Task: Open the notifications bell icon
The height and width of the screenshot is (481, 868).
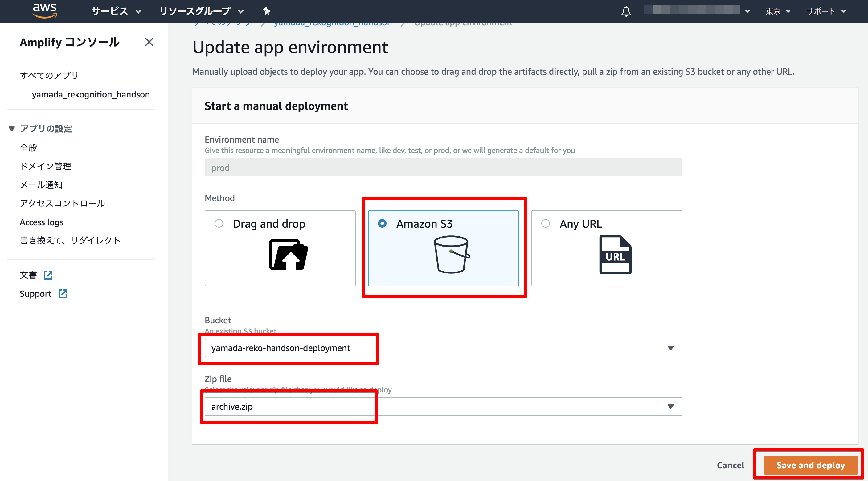Action: (626, 11)
